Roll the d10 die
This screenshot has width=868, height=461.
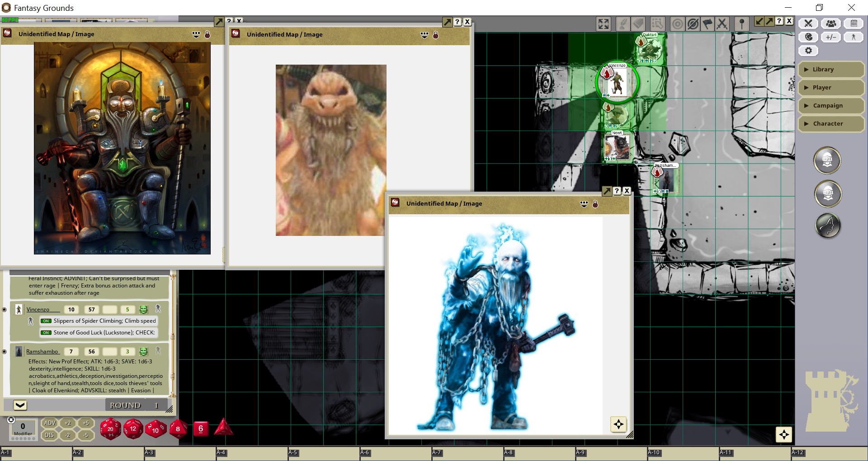(x=155, y=429)
